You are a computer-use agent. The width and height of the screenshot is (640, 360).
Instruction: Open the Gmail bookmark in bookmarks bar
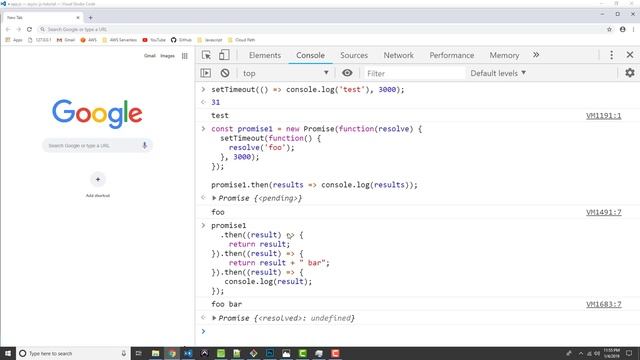pos(66,40)
